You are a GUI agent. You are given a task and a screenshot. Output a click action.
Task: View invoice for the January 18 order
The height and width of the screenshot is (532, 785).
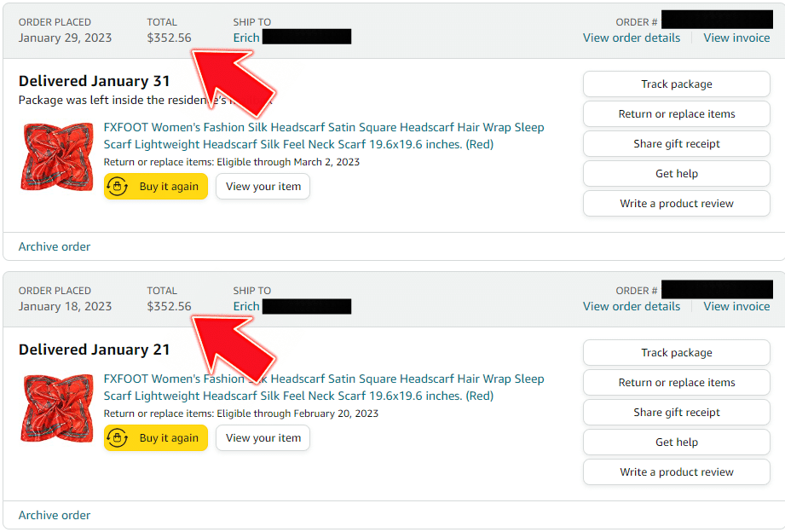point(736,307)
